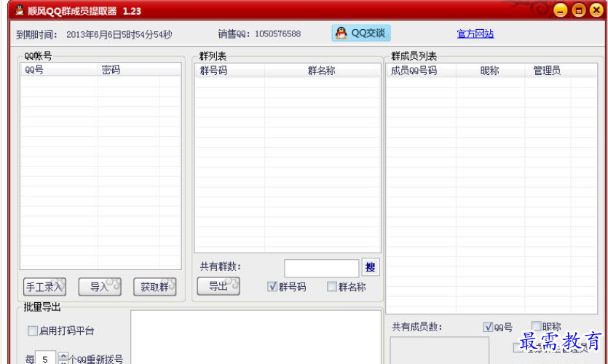The width and height of the screenshot is (608, 364).
Task: Focus the group search input field
Action: coord(321,268)
